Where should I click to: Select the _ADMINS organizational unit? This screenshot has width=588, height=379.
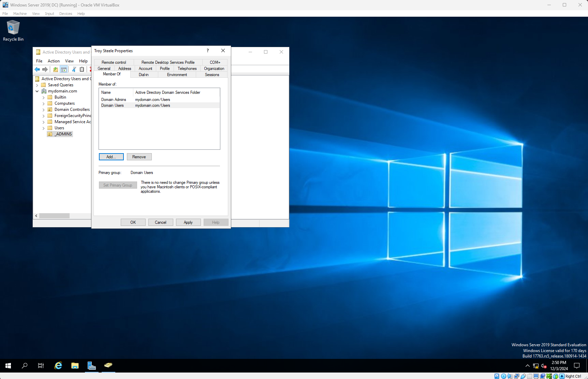coord(60,134)
